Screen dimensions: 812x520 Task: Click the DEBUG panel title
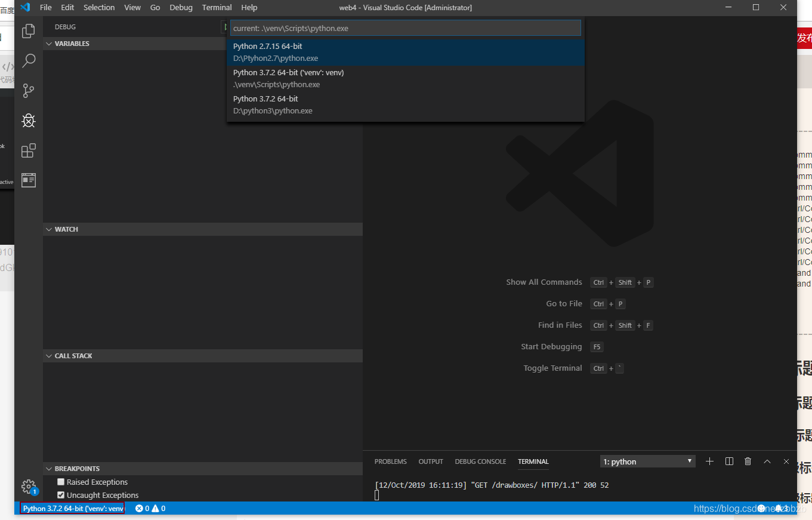coord(65,27)
